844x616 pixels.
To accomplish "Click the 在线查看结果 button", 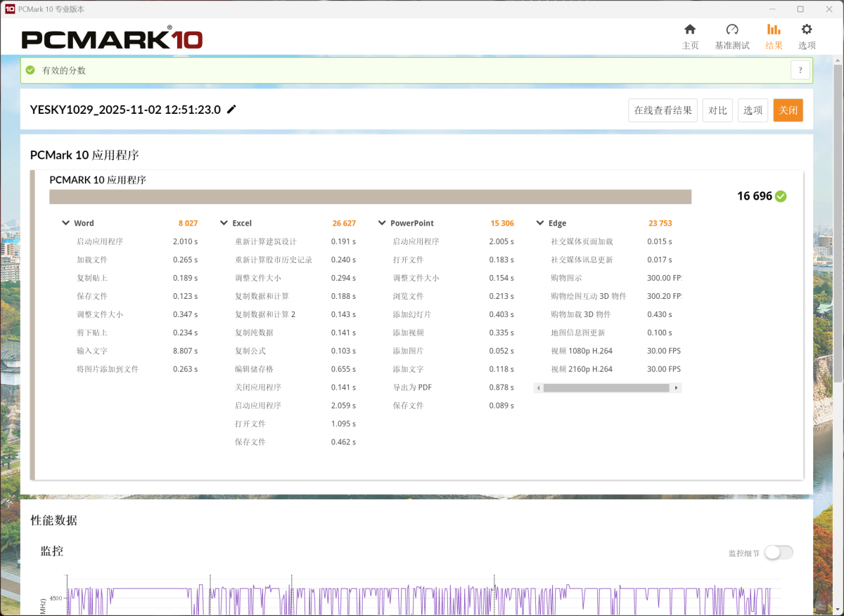I will (x=663, y=110).
